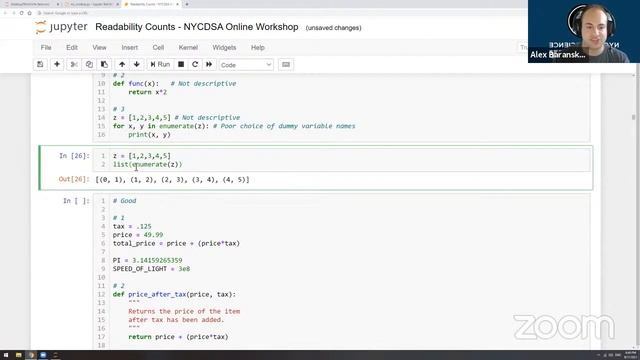640x360 pixels.
Task: Open the cell type dropdown showing Code
Action: [246, 65]
